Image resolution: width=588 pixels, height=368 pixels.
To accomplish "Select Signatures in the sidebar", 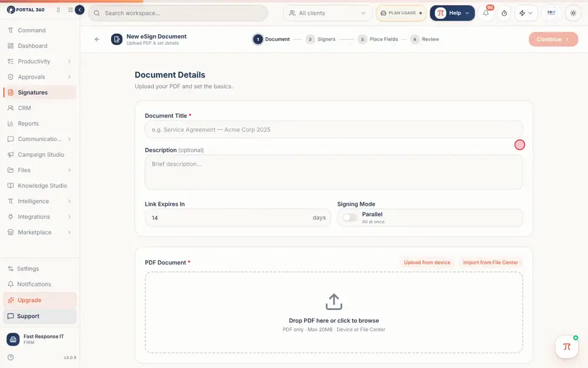I will click(40, 92).
